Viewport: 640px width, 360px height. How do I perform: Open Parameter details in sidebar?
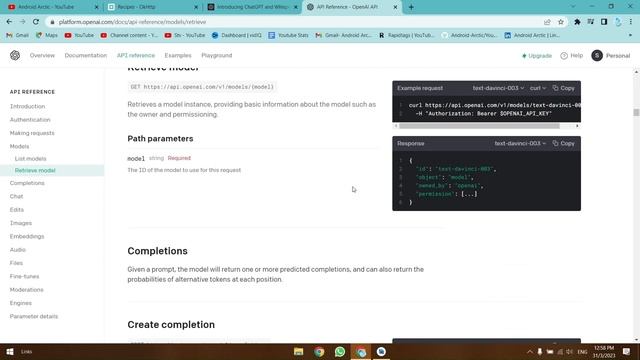tap(34, 316)
